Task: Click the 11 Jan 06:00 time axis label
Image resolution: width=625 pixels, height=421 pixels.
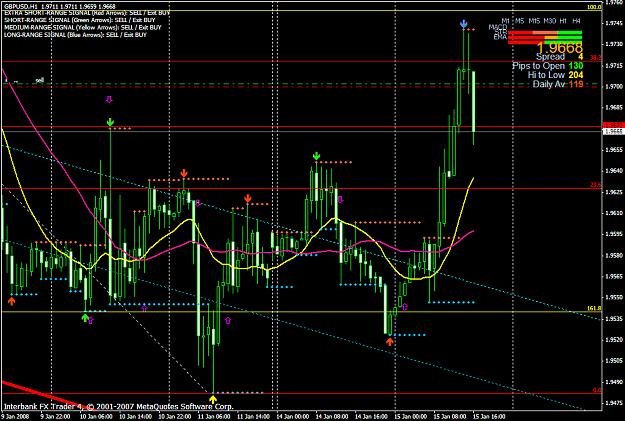Action: tap(214, 416)
